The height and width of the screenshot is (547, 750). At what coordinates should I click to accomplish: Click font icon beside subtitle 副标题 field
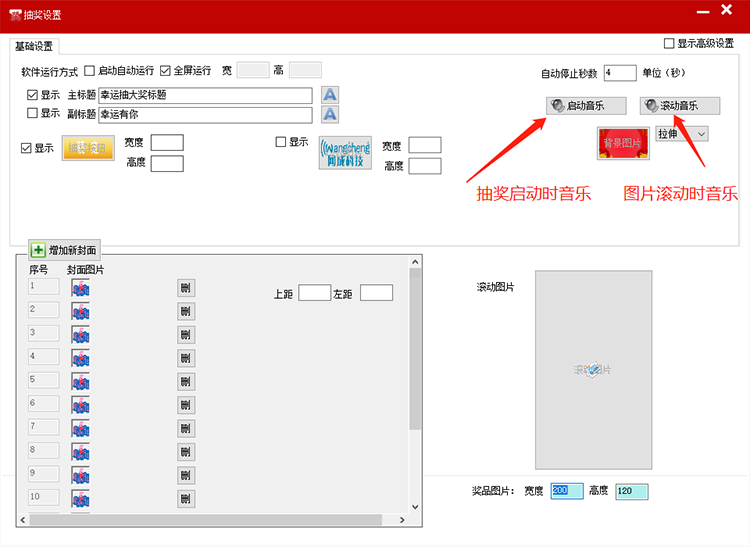point(330,115)
